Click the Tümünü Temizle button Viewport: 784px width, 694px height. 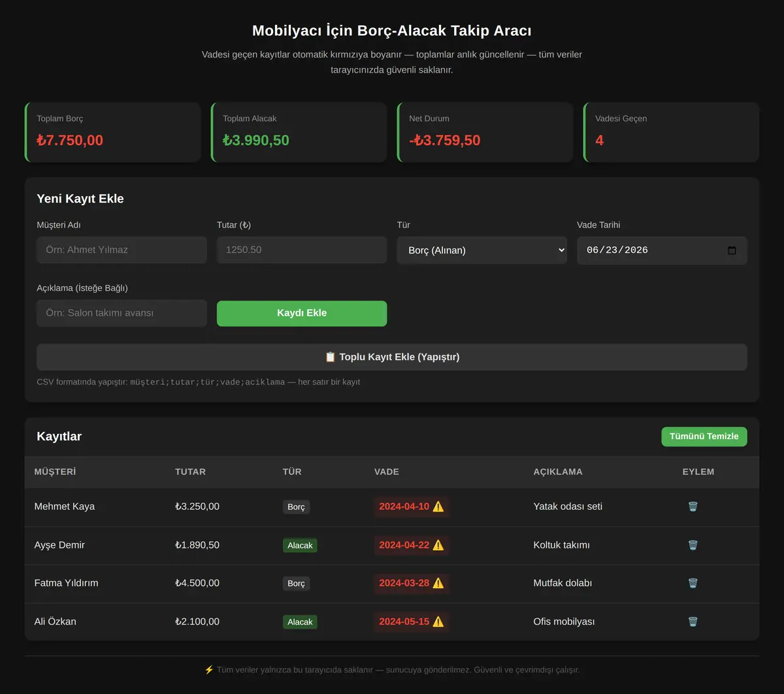point(704,437)
